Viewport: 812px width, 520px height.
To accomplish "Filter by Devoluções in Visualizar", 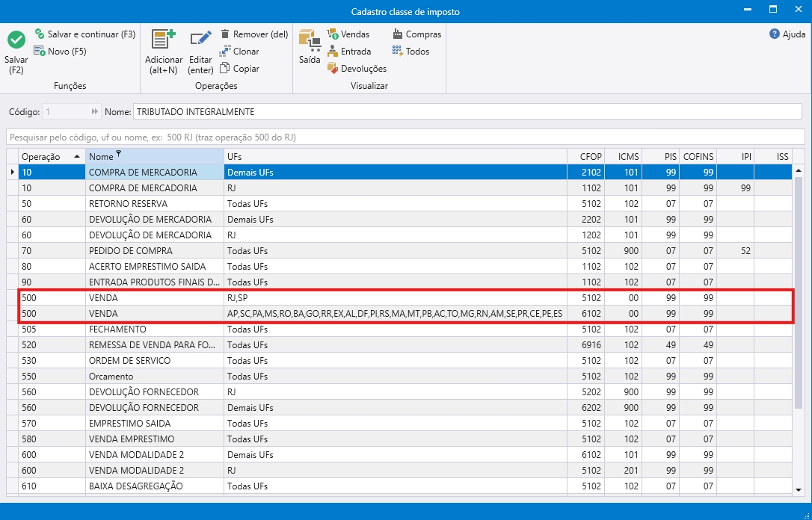I will point(357,68).
